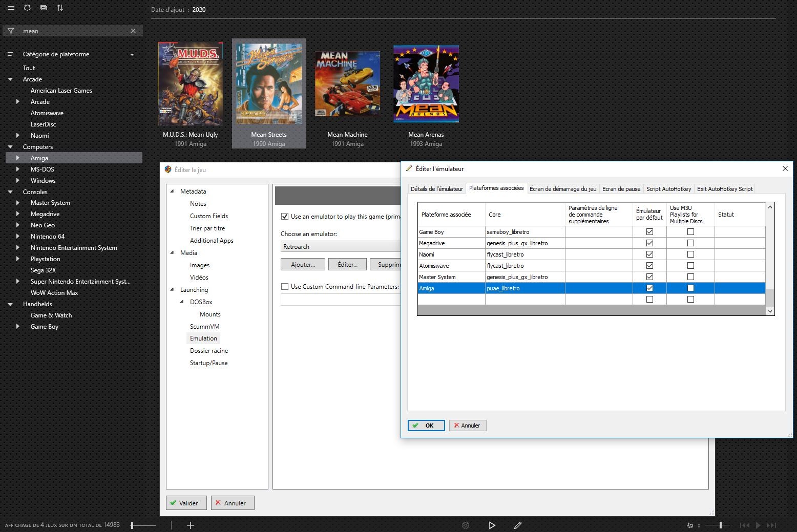This screenshot has width=797, height=532.
Task: Enable 'Use Custom Command-line Parameters' checkbox
Action: [285, 287]
